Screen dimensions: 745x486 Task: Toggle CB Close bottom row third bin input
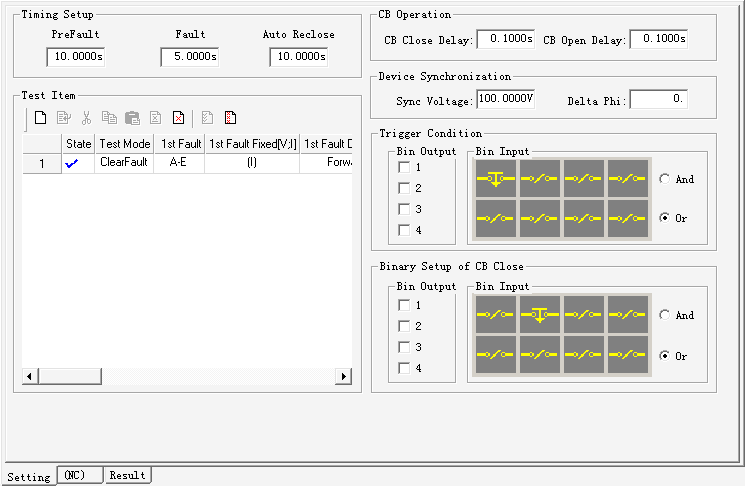coord(583,354)
